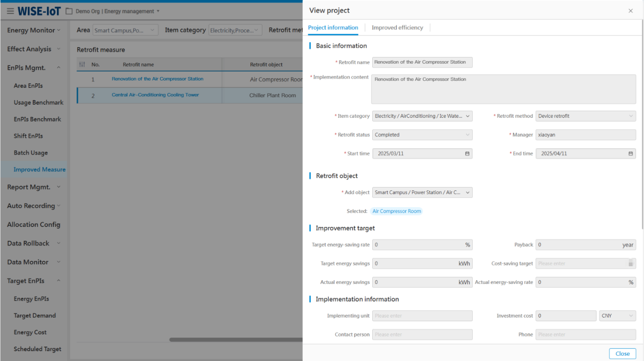
Task: Go to Usage Benchmark in sidebar
Action: click(x=38, y=102)
